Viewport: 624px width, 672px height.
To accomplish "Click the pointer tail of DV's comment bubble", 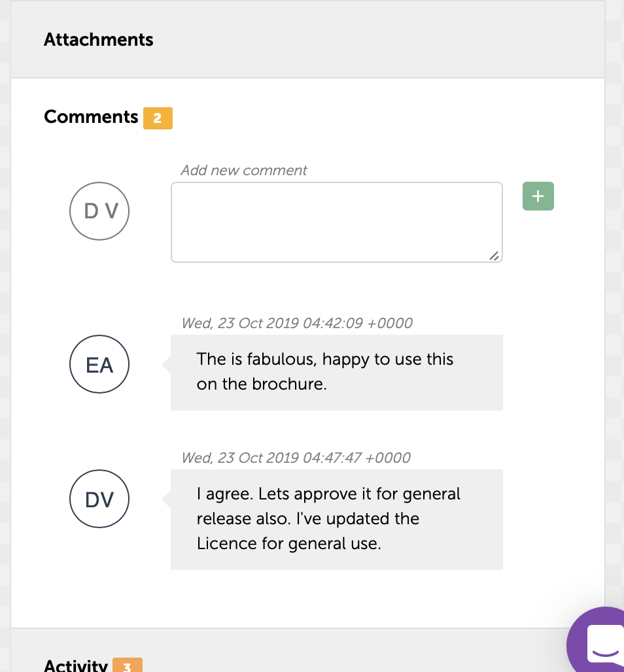I will [166, 500].
